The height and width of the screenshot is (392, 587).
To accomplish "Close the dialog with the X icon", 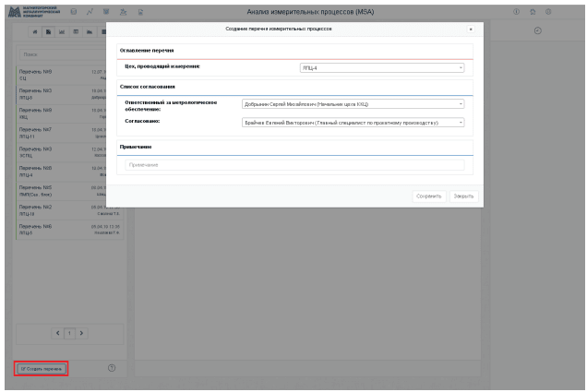I will tap(469, 30).
